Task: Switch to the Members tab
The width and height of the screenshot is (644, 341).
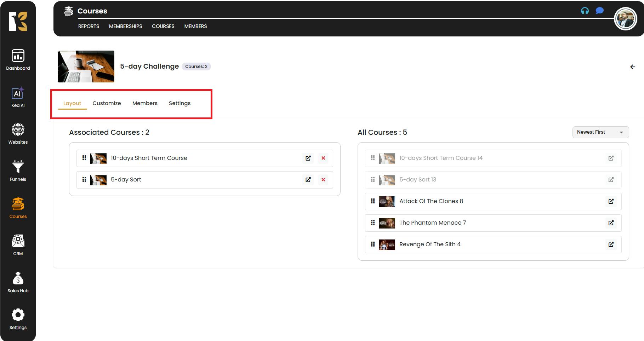Action: [145, 103]
